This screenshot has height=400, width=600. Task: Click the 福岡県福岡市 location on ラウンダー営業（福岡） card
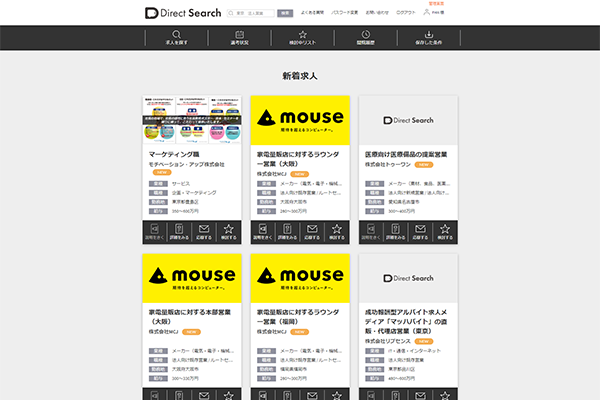(293, 369)
